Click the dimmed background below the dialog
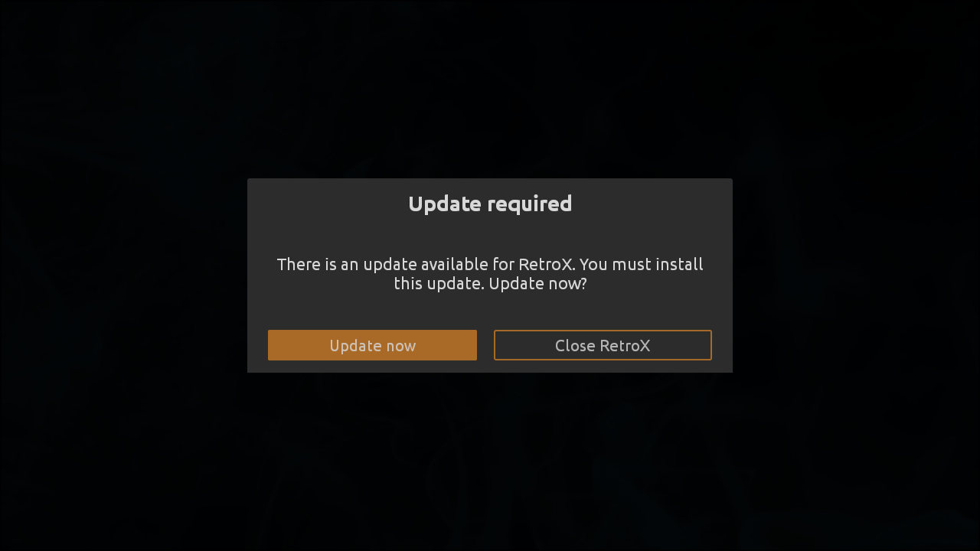 (490, 462)
